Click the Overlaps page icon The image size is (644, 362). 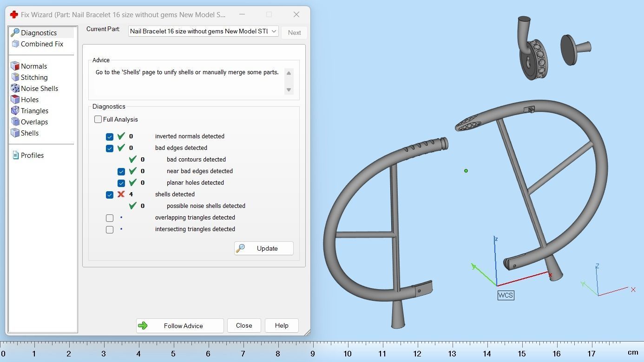pyautogui.click(x=15, y=122)
